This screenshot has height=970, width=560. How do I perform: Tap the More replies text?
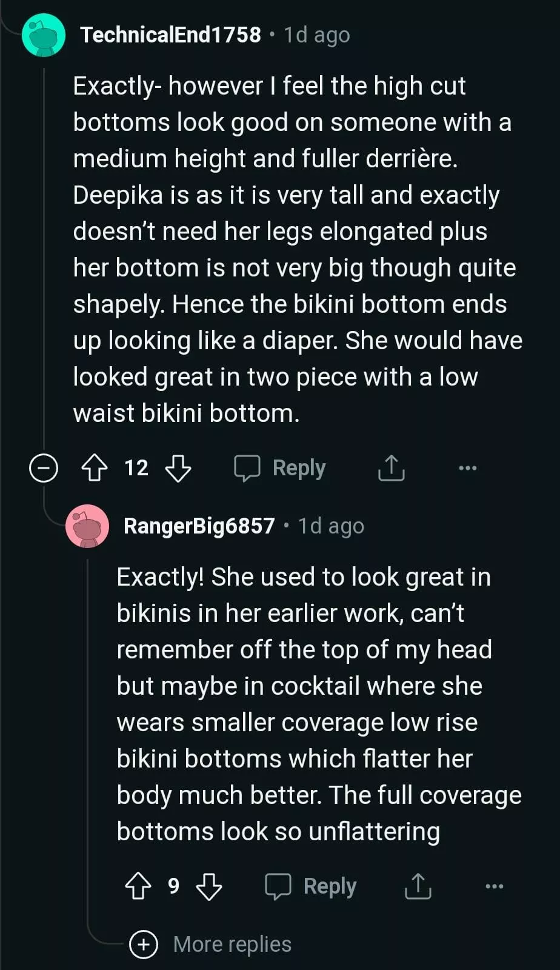[x=232, y=944]
